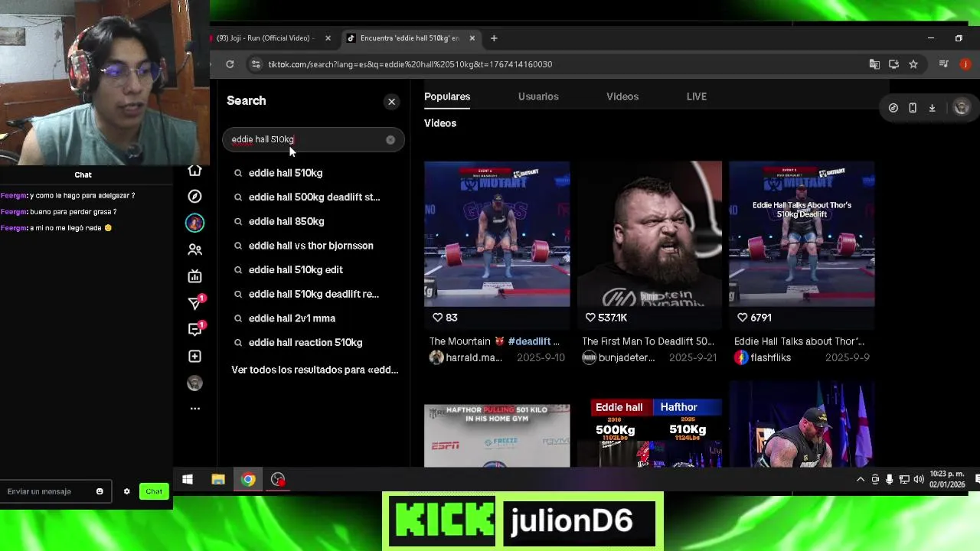Image resolution: width=980 pixels, height=551 pixels.
Task: Click the phone app icon in top pill
Action: 913,108
